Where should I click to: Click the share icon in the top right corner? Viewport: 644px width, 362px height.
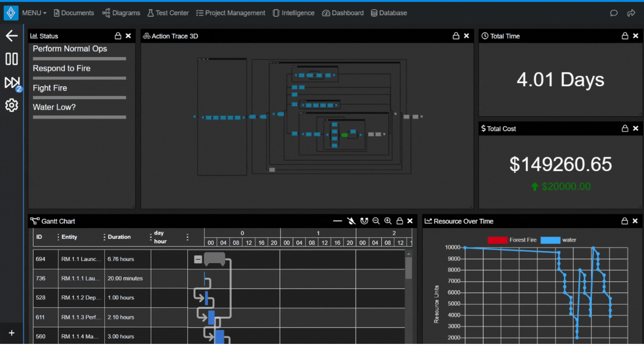coord(631,13)
